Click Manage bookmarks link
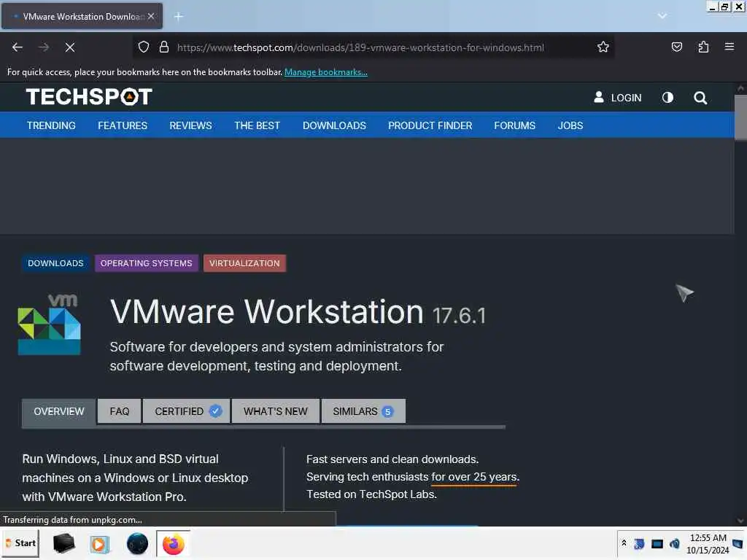This screenshot has height=560, width=747. (326, 72)
